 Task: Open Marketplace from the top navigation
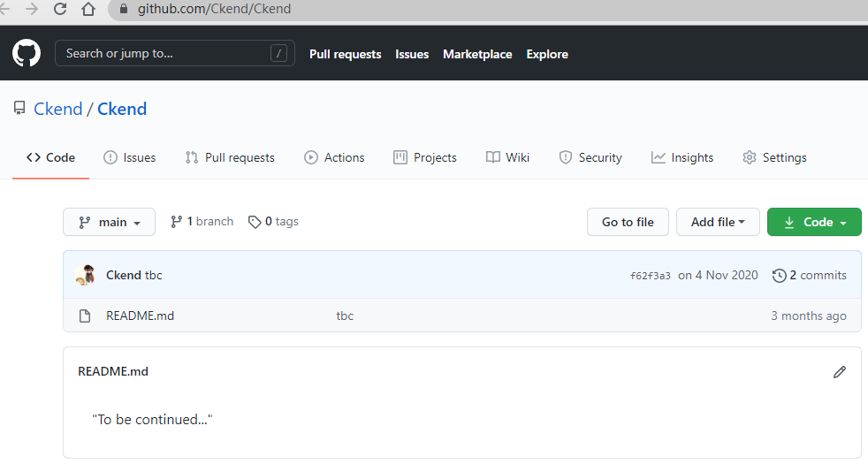point(477,54)
